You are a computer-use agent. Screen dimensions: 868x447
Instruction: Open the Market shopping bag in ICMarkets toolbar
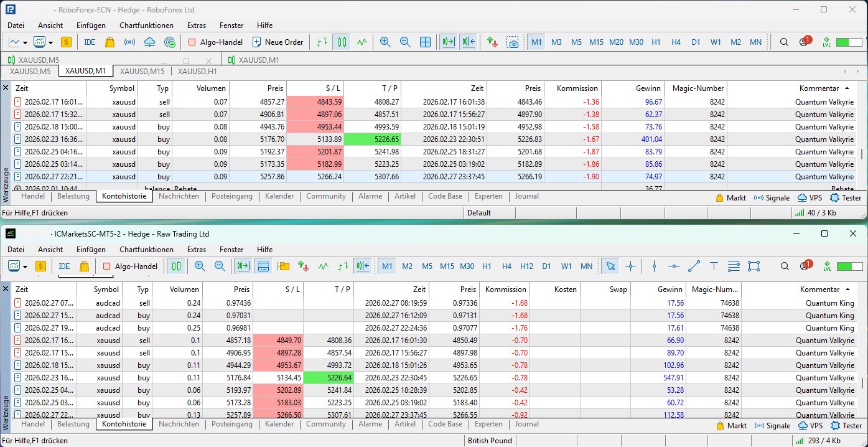[x=83, y=266]
